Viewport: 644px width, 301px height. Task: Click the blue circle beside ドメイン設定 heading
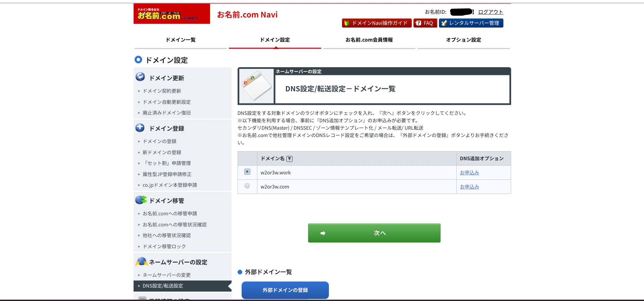(138, 59)
